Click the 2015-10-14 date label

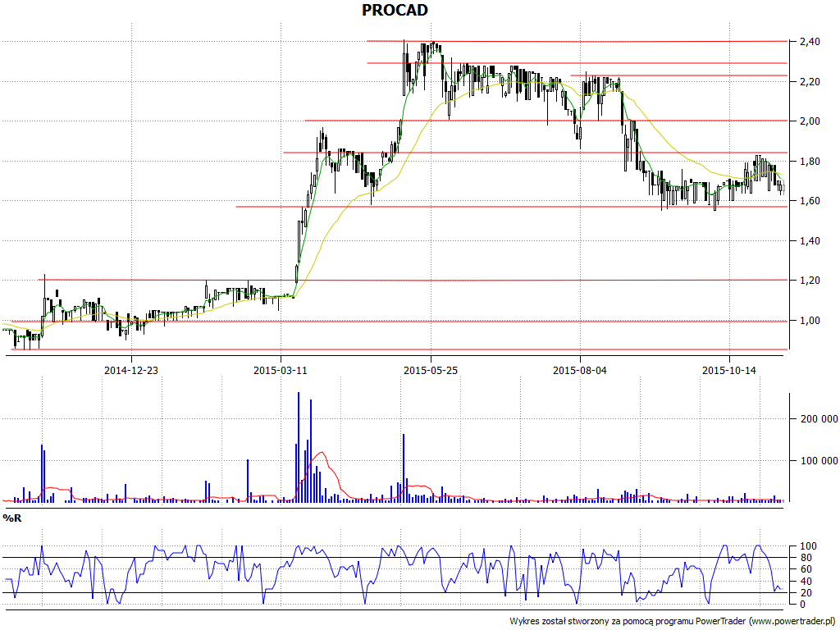tap(729, 370)
